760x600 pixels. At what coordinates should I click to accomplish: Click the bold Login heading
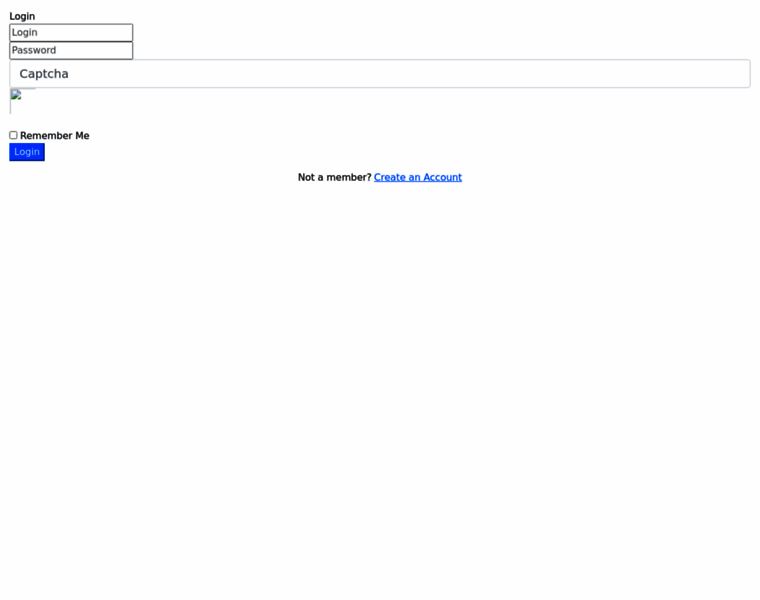(22, 16)
